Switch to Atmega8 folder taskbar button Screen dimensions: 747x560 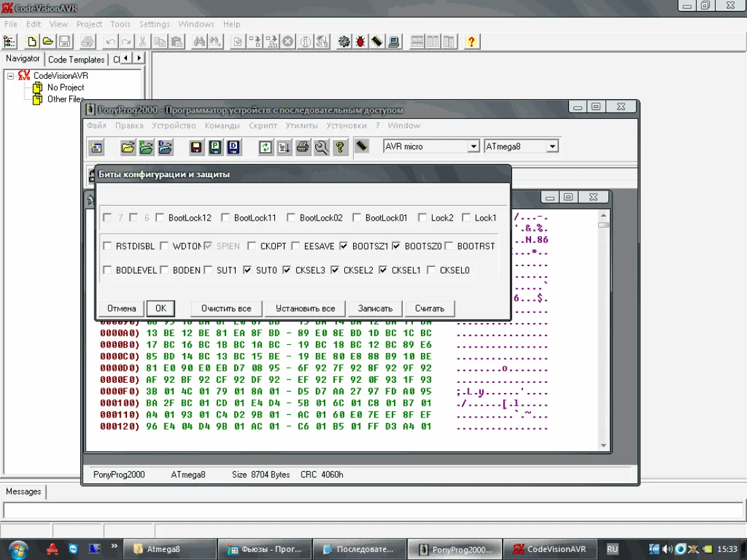click(170, 549)
